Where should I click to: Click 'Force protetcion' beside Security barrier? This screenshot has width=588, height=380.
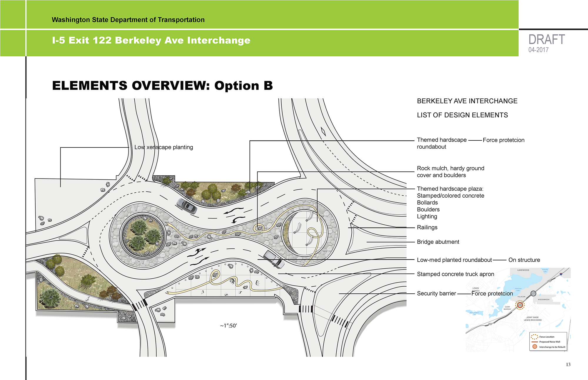(492, 294)
